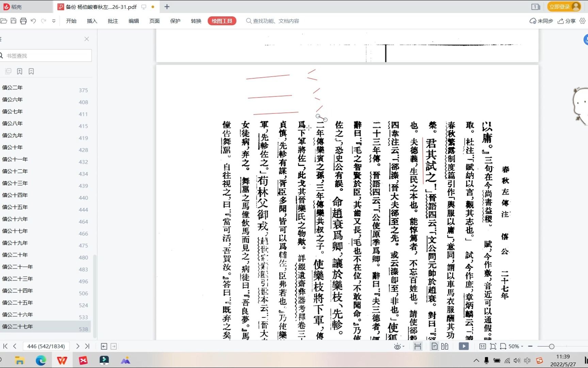Open the 插入 menu tab
Image resolution: width=588 pixels, height=368 pixels.
click(92, 21)
